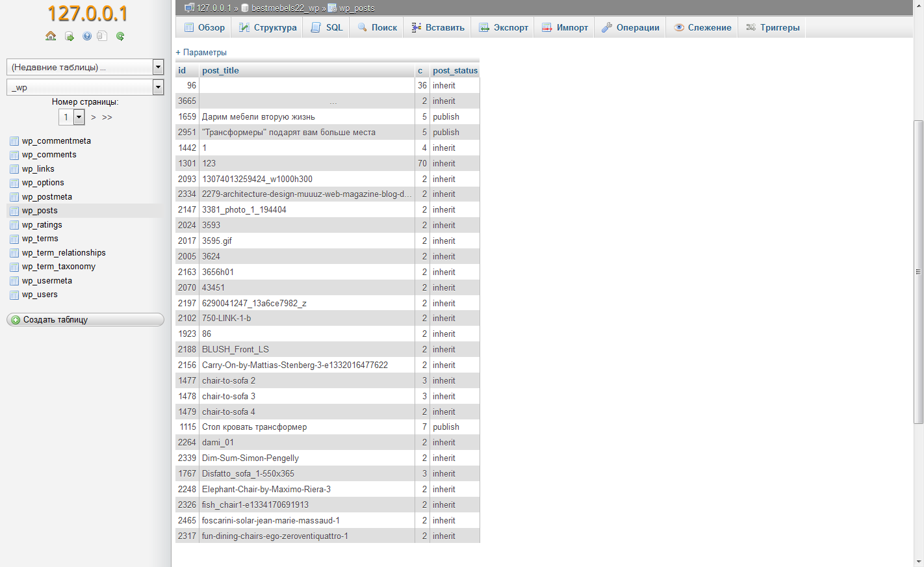This screenshot has height=567, width=924.
Task: Go to next page with single arrow
Action: (x=94, y=117)
